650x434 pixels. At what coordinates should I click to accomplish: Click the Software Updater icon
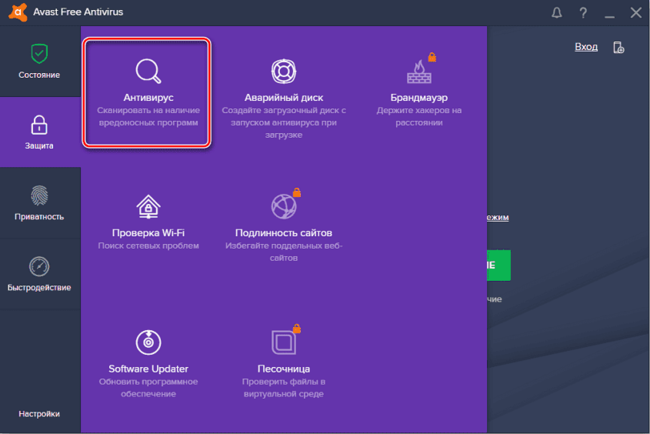point(148,342)
